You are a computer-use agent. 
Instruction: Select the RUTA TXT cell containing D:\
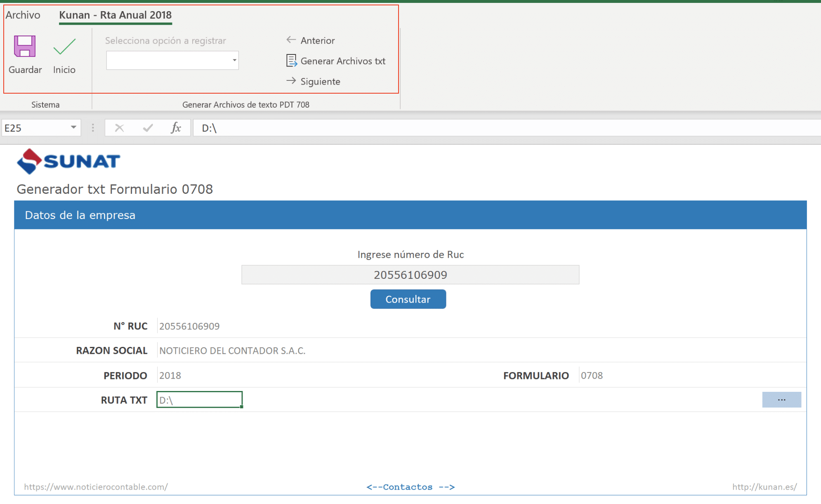tap(199, 400)
